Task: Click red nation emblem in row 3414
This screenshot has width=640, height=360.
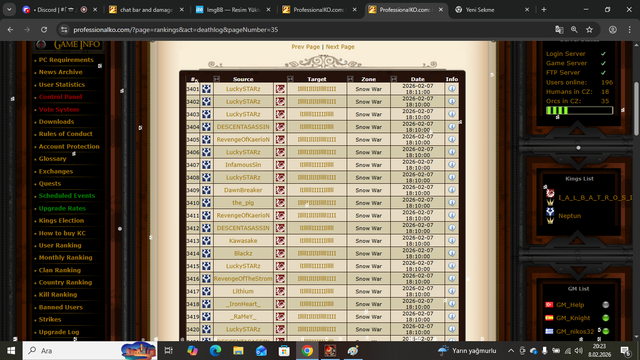Action: click(280, 253)
